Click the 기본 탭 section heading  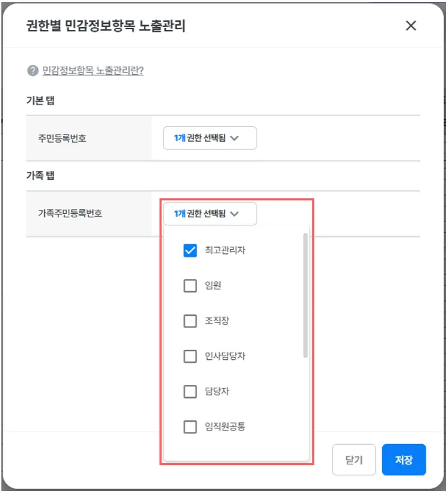(40, 101)
